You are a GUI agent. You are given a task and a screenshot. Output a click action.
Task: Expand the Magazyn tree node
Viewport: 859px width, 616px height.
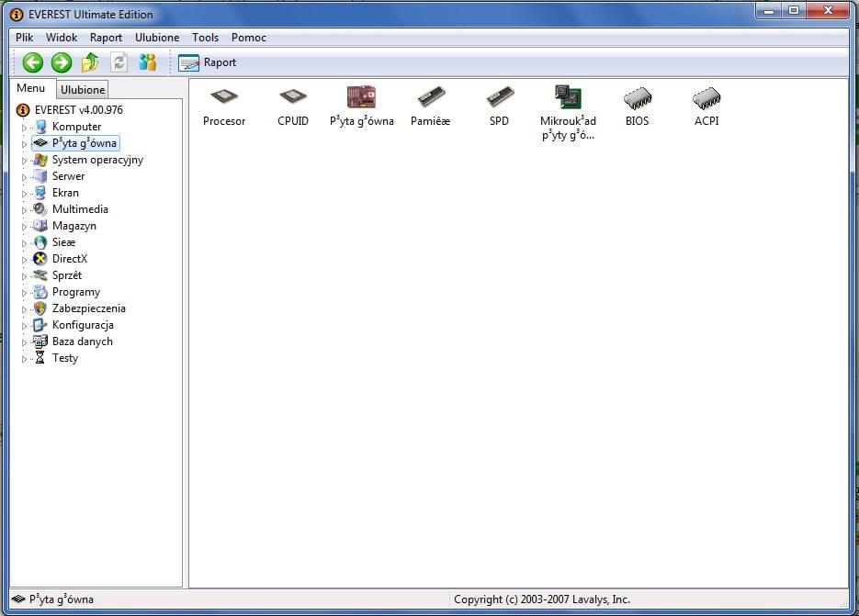point(24,227)
